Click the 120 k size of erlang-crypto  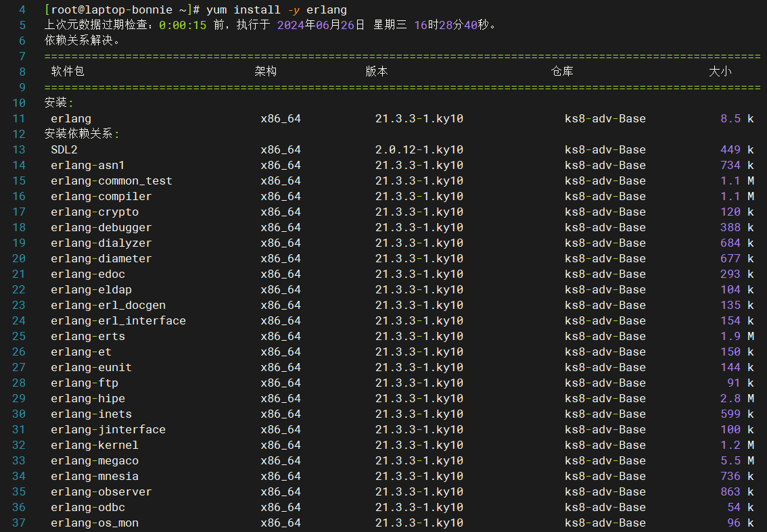pos(737,212)
